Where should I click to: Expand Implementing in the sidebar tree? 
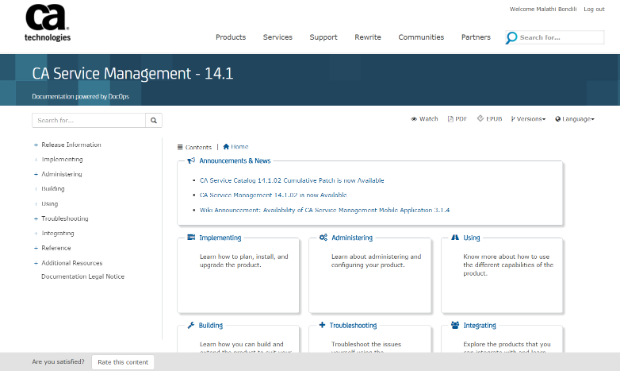point(36,160)
